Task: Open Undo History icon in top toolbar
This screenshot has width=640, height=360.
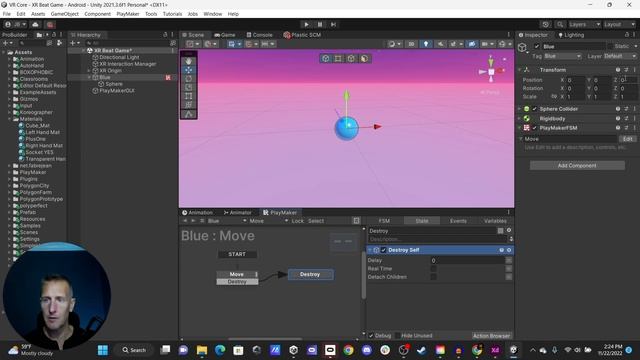Action: click(x=546, y=24)
